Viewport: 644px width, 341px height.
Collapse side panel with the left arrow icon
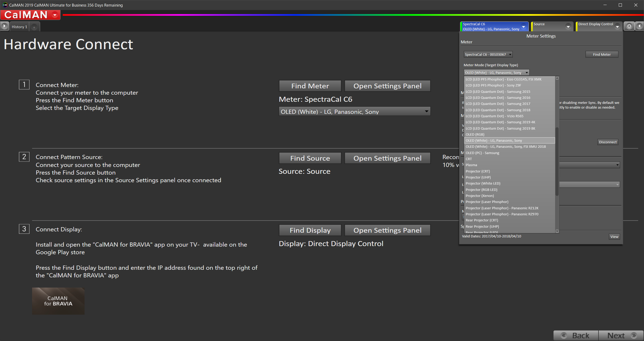point(640,26)
